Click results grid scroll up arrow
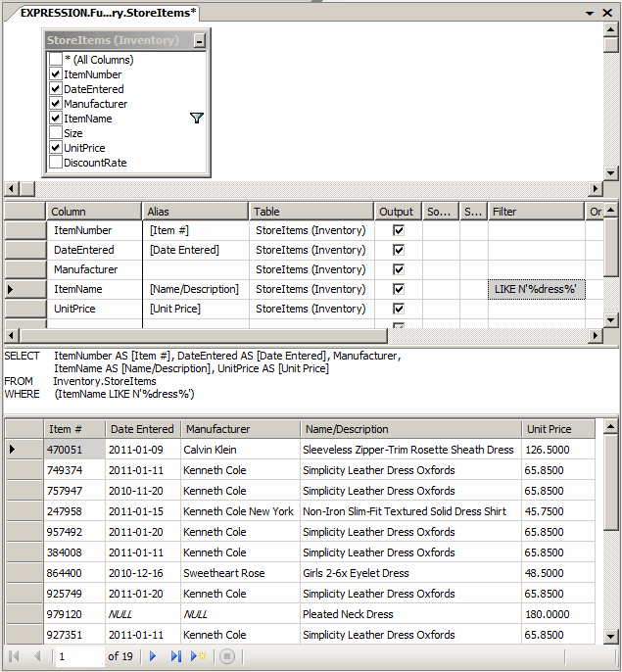The image size is (622, 672). click(610, 426)
